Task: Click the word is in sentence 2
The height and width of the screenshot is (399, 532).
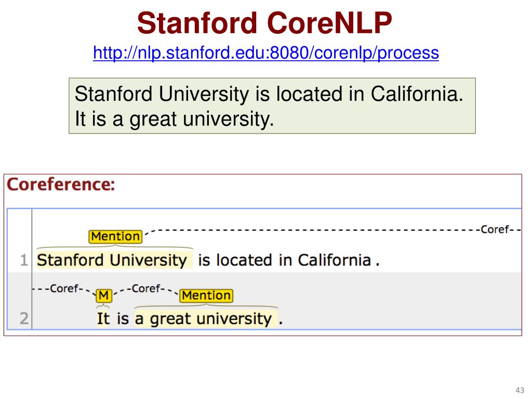Action: (123, 319)
